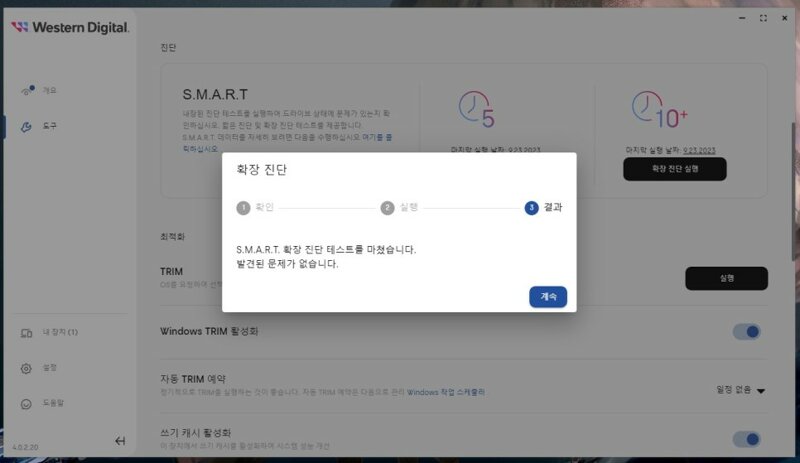Click the short diagnostic clock 5 icon

477,109
